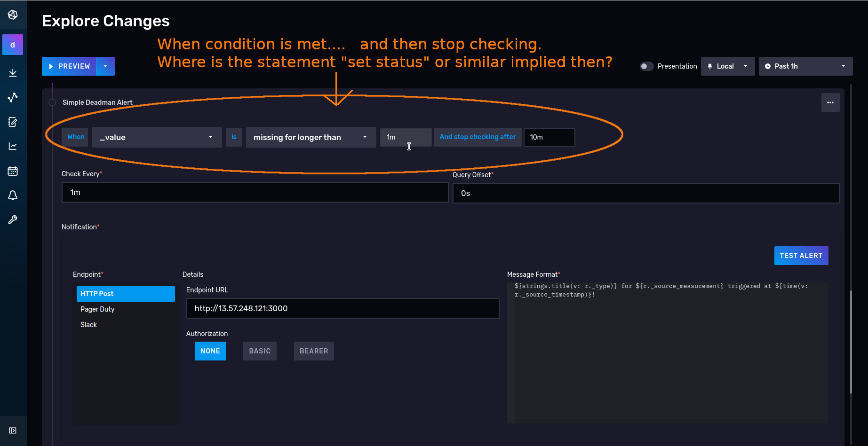Open the Past 1h time range dropdown

point(805,66)
